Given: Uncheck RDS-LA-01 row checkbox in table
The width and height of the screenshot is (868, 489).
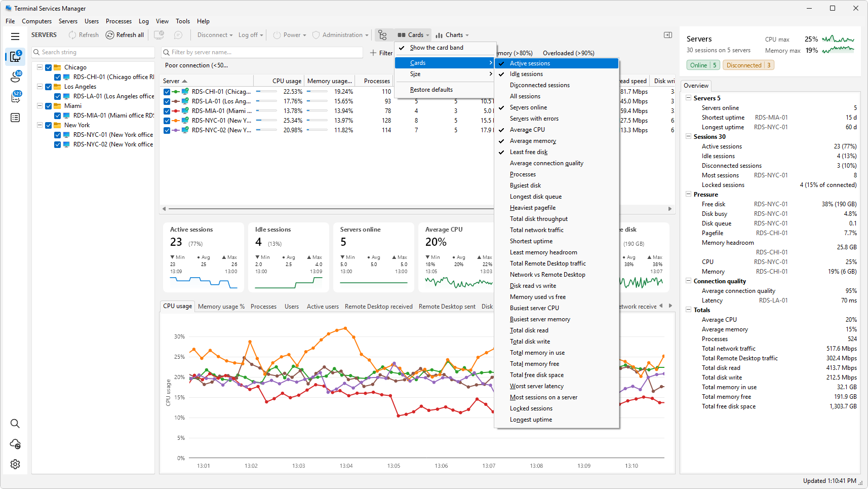Looking at the screenshot, I should [167, 101].
